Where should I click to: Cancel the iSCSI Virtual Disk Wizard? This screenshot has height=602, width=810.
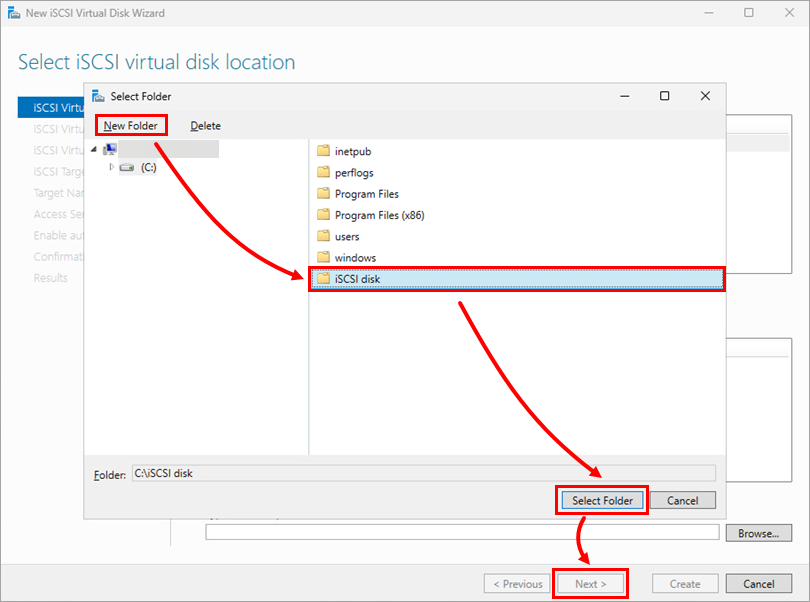tap(758, 584)
